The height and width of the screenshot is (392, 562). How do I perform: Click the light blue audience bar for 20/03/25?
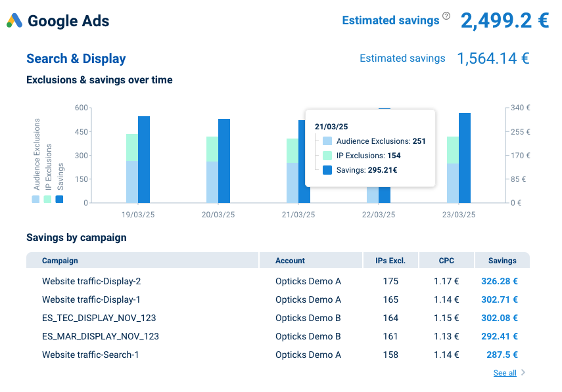(212, 182)
